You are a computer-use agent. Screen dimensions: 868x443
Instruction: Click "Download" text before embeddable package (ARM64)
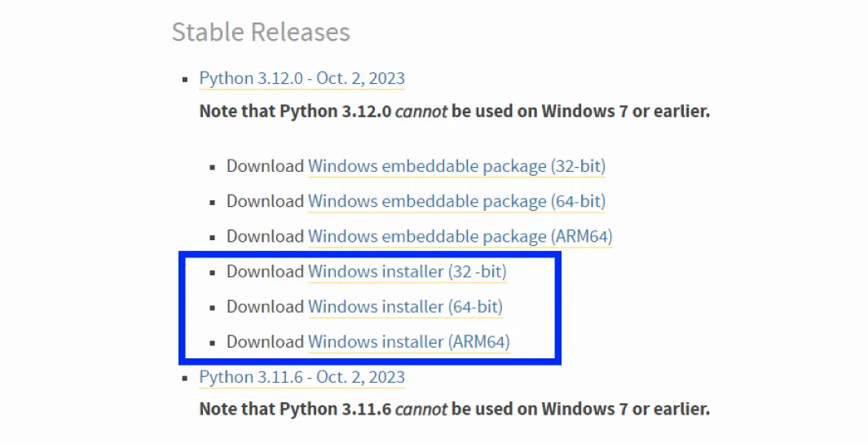coord(265,236)
